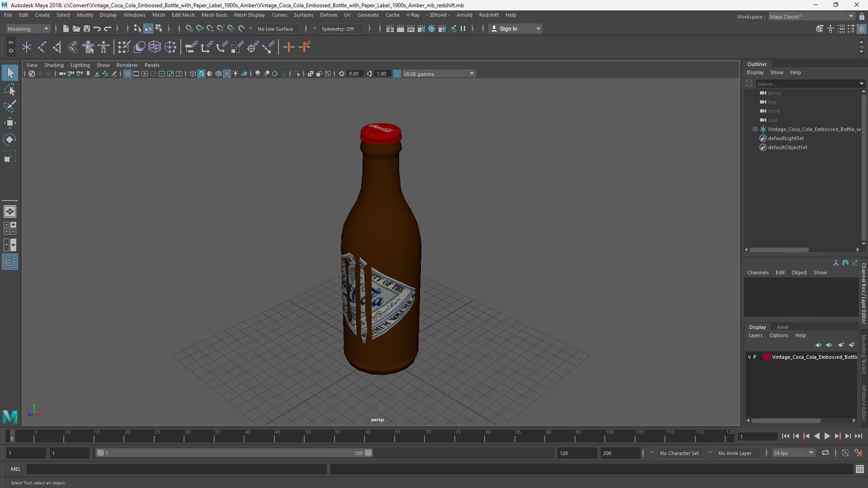Click the No Live Surface field
The image size is (868, 488).
tap(277, 28)
